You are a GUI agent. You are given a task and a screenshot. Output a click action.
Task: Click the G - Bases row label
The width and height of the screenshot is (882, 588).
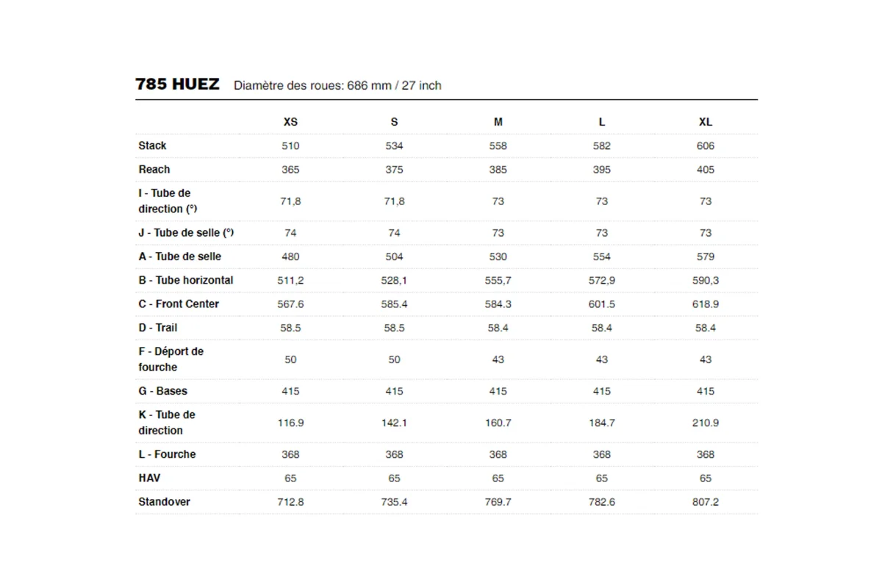[x=162, y=391]
